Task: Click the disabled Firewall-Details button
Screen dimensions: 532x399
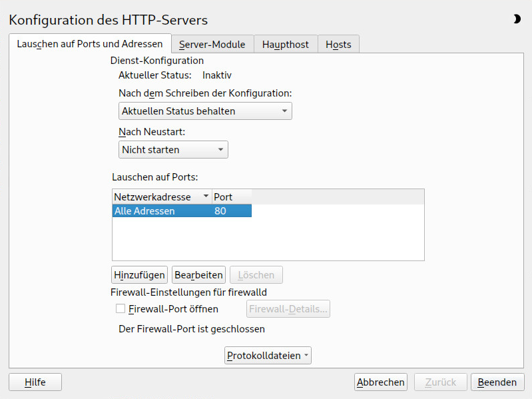Action: (x=288, y=309)
